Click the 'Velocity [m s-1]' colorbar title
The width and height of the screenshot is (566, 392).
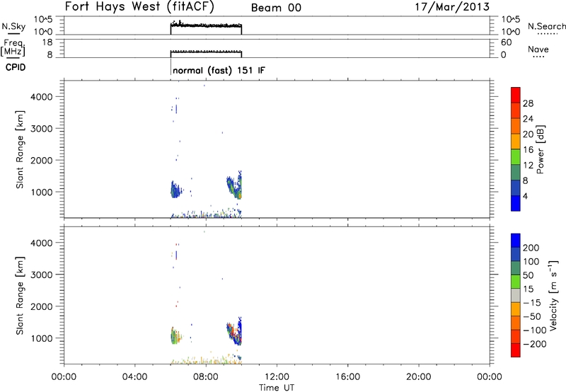coord(553,295)
